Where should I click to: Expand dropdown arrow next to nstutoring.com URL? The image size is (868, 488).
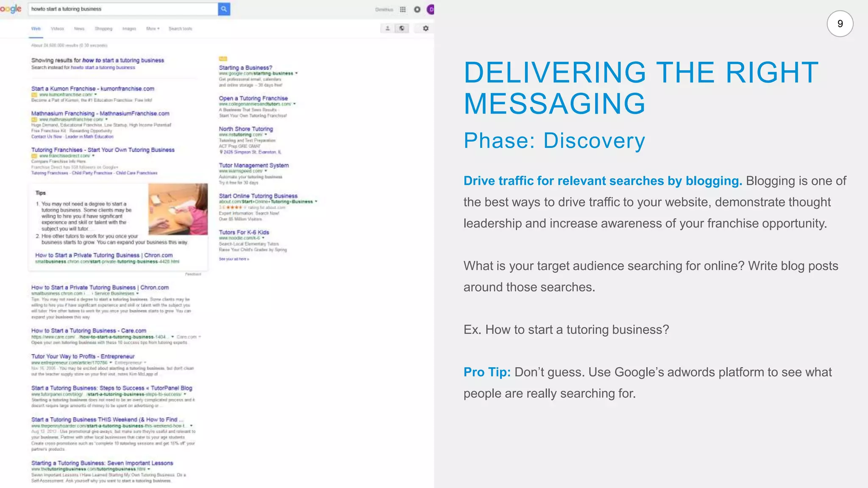point(266,135)
